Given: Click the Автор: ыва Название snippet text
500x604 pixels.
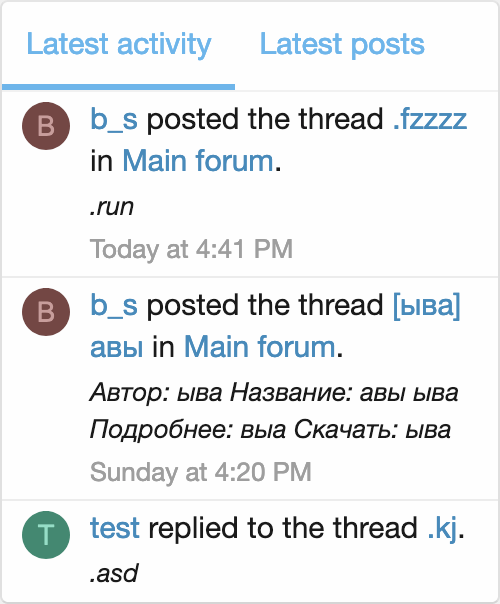Looking at the screenshot, I should coord(274,393).
